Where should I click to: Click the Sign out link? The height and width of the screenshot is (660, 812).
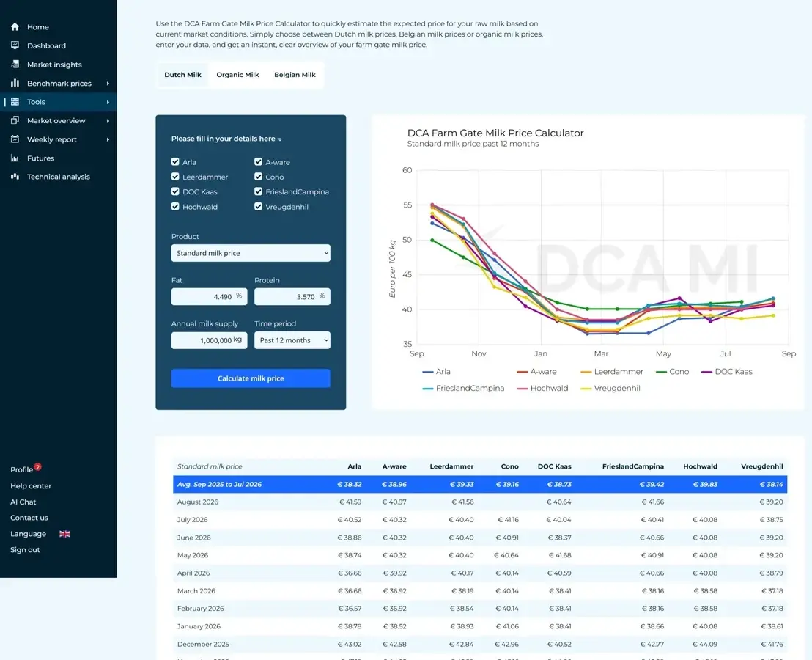coord(25,550)
